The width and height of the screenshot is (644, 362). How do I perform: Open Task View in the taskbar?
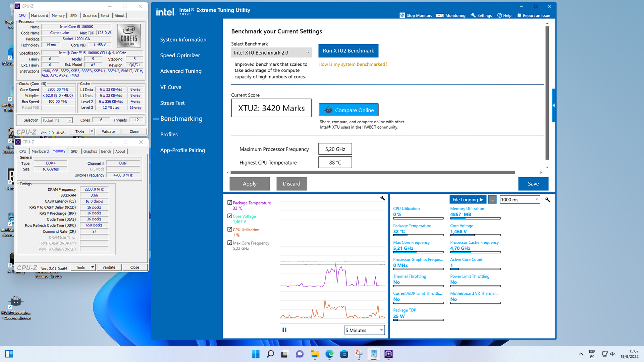[x=285, y=354]
